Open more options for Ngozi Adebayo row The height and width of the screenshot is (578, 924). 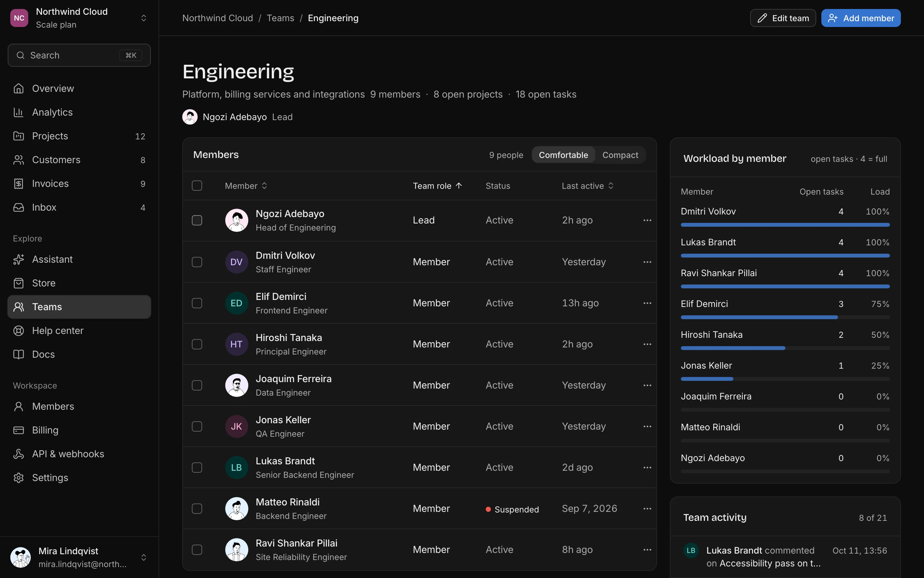[647, 220]
